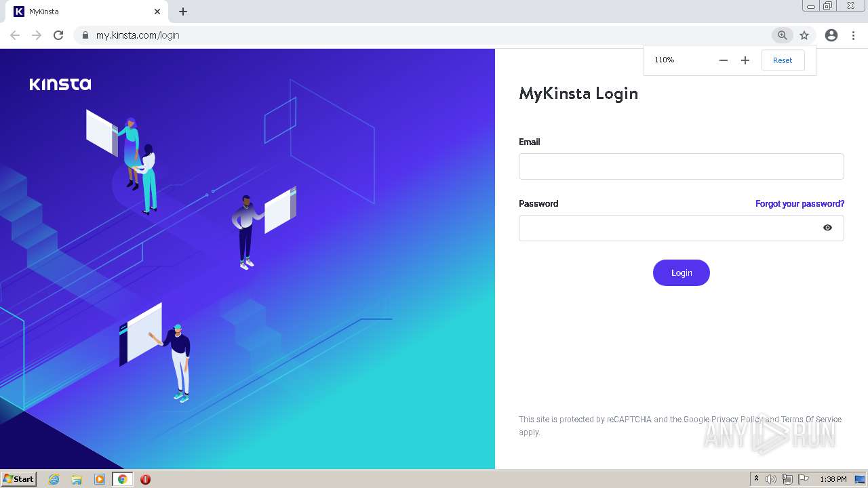Image resolution: width=868 pixels, height=488 pixels.
Task: Open the network tray icon
Action: click(x=787, y=479)
